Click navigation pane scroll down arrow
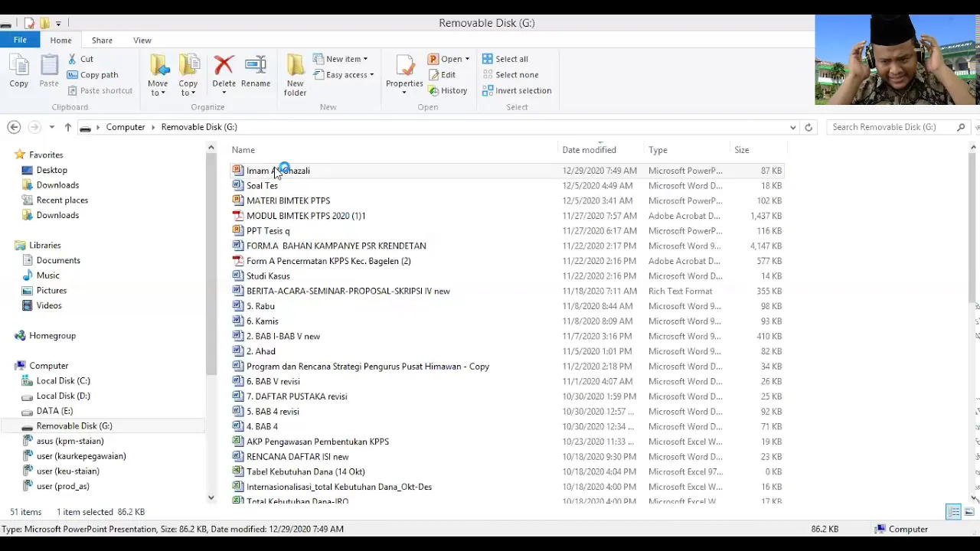980x551 pixels. (211, 497)
